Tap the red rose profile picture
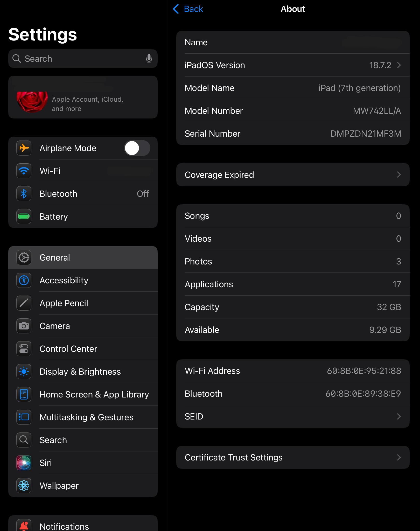The height and width of the screenshot is (531, 420). tap(32, 102)
